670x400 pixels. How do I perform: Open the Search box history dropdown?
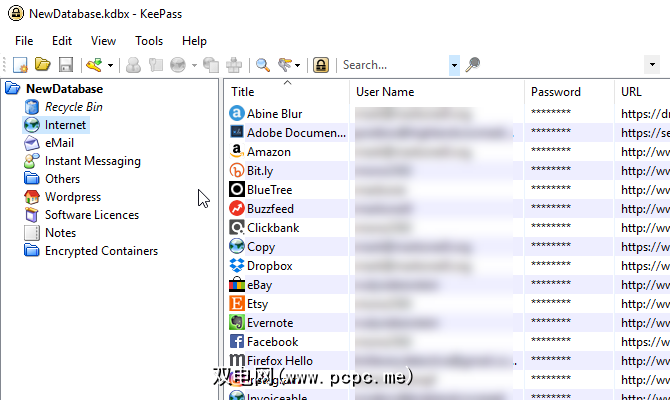coord(454,65)
